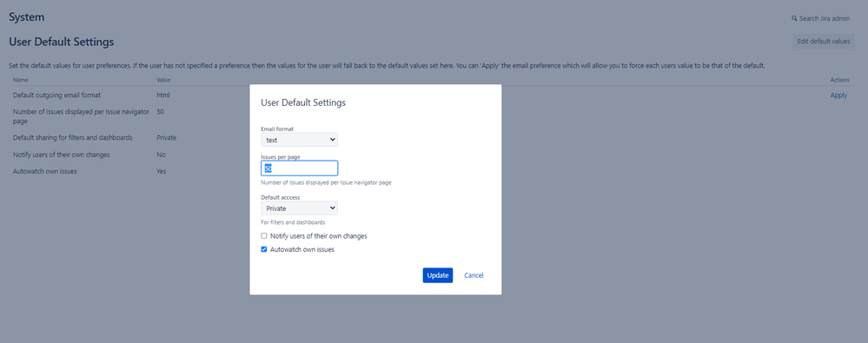Select the 'Number of Issues displayed per Issue navigator' row
This screenshot has width=868, height=343.
tap(432, 116)
